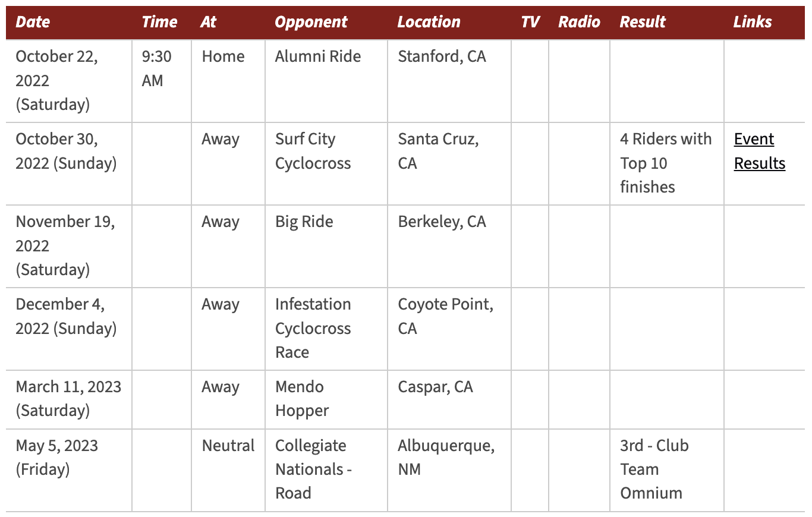This screenshot has width=812, height=517.
Task: Click the 9:30 AM time cell
Action: [162, 81]
